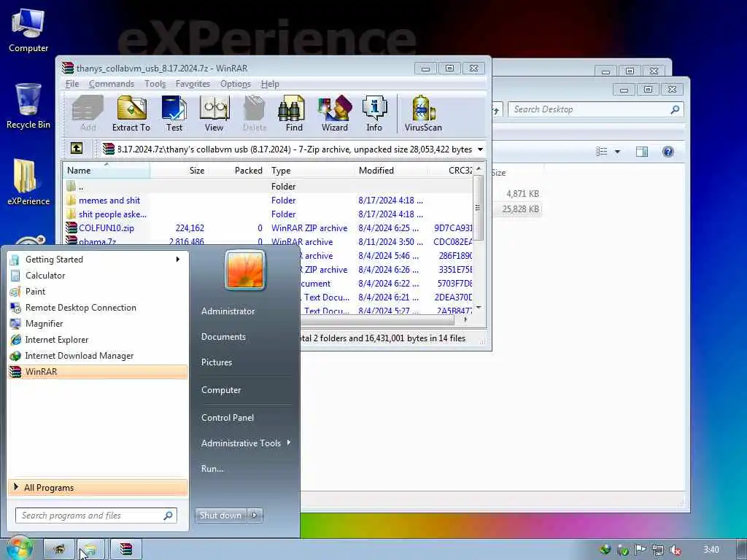Image resolution: width=747 pixels, height=560 pixels.
Task: Open the Run... dialog link
Action: coord(212,469)
